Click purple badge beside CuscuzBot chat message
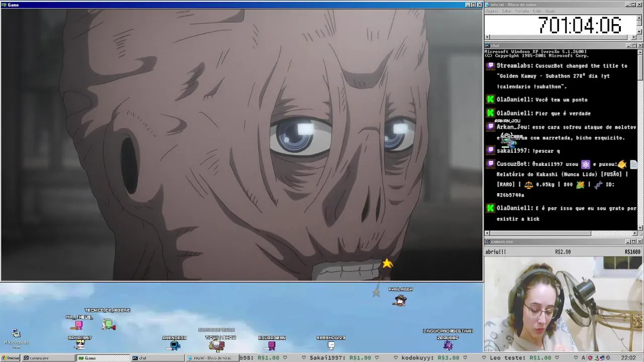 tap(491, 164)
